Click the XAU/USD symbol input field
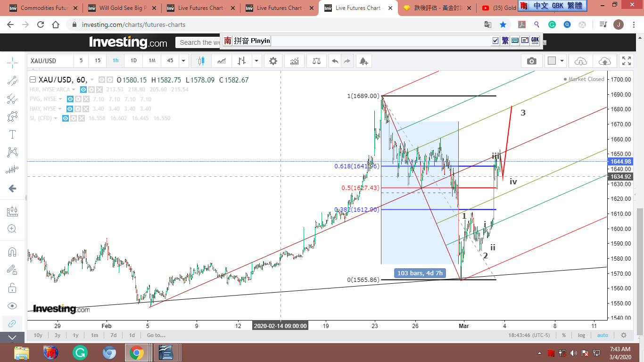 click(50, 61)
